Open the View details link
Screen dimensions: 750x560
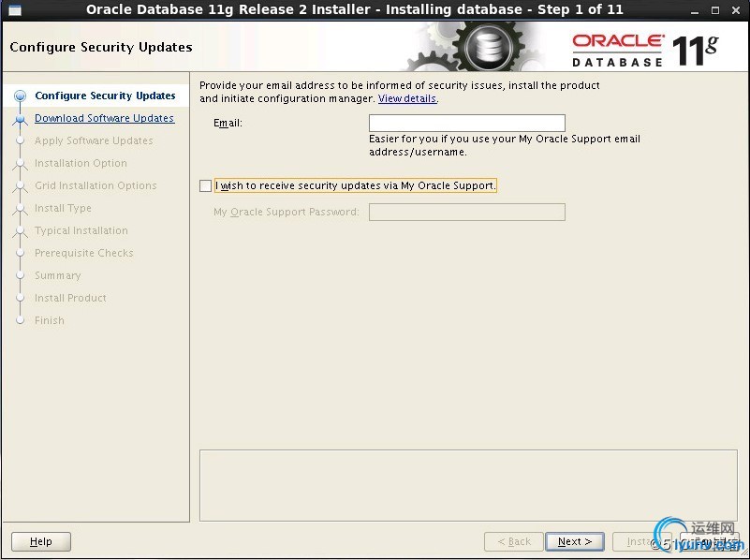coord(407,98)
